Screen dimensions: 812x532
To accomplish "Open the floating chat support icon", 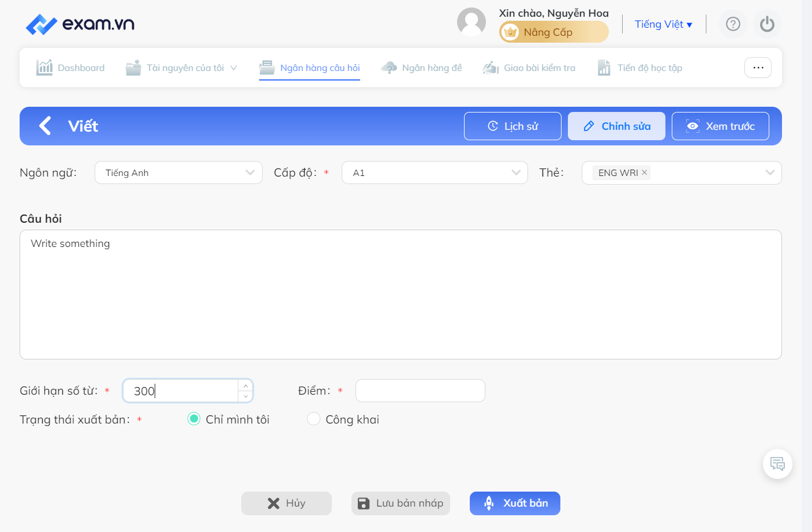I will pos(777,464).
